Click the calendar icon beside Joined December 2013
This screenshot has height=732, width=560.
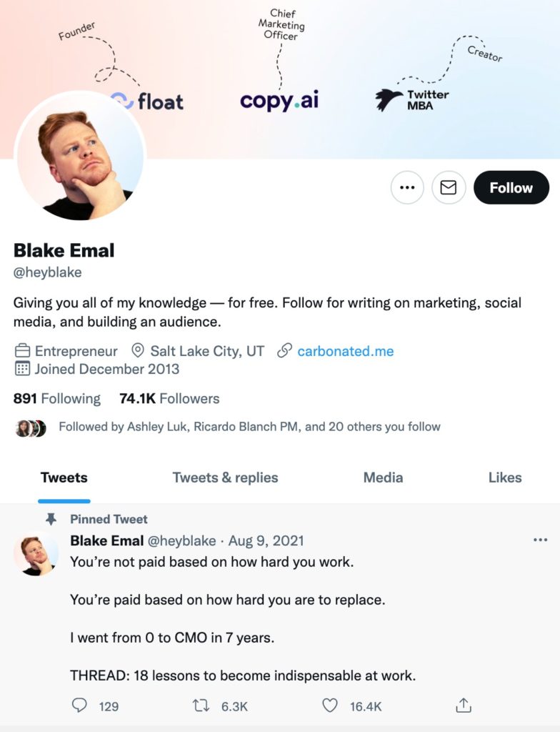22,370
